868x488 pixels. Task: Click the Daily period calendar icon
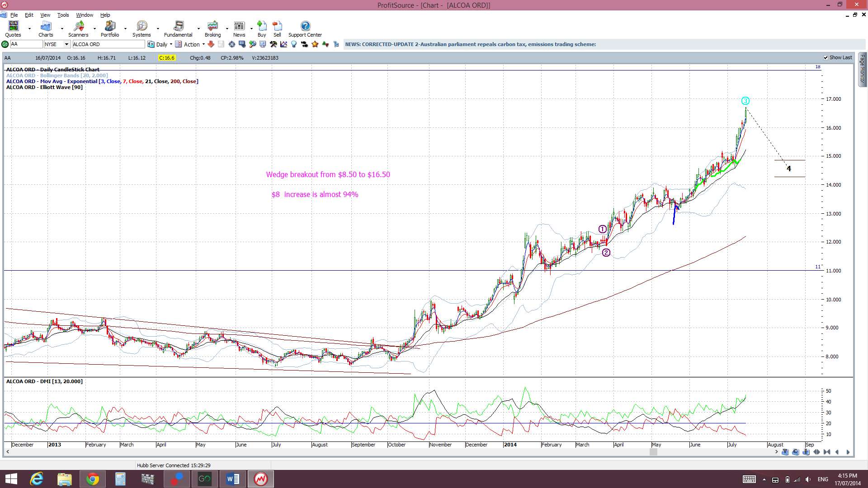click(151, 44)
